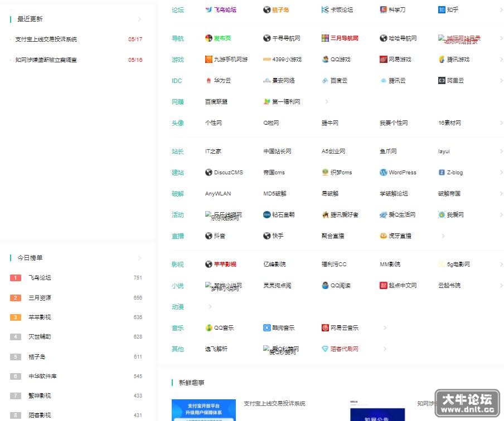Expand more links in 其他 row
The width and height of the screenshot is (504, 421).
pos(385,349)
